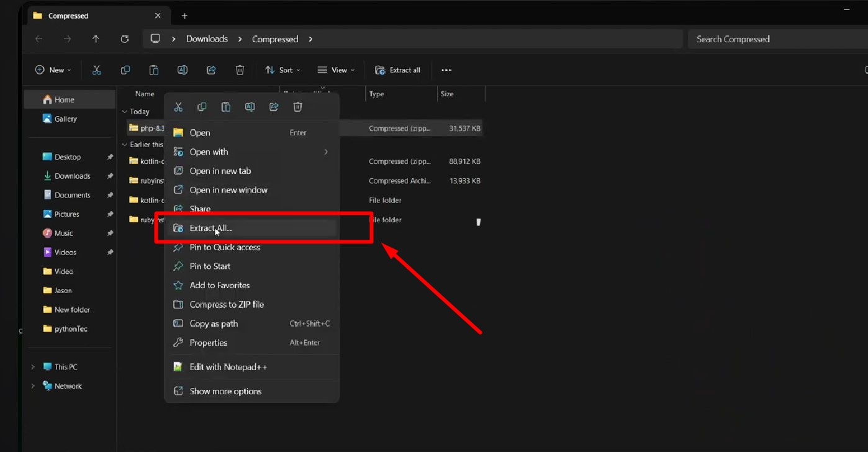This screenshot has width=868, height=452.
Task: Refresh the current folder view
Action: point(125,39)
